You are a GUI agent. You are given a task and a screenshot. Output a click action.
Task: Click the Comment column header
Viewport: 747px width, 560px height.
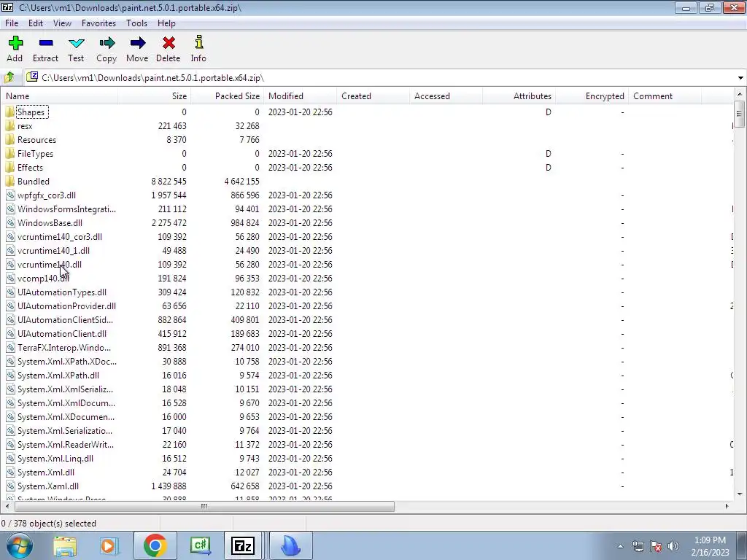point(665,96)
